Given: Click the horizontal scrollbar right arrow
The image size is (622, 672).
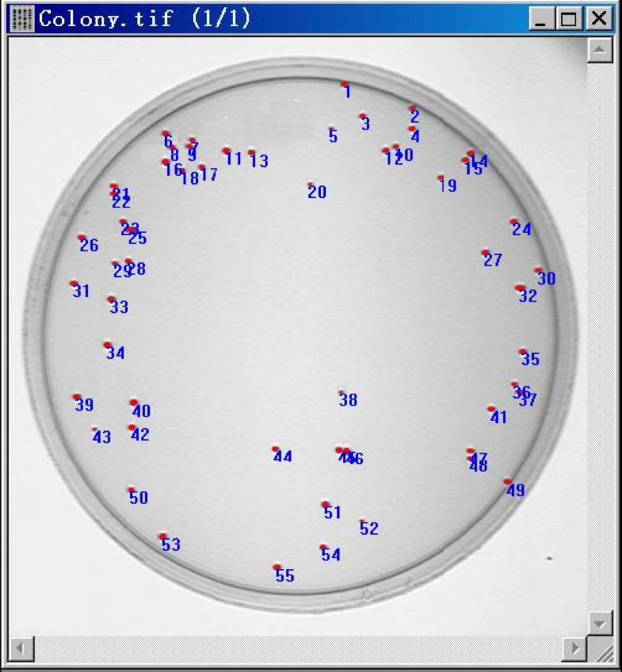Looking at the screenshot, I should [x=574, y=648].
